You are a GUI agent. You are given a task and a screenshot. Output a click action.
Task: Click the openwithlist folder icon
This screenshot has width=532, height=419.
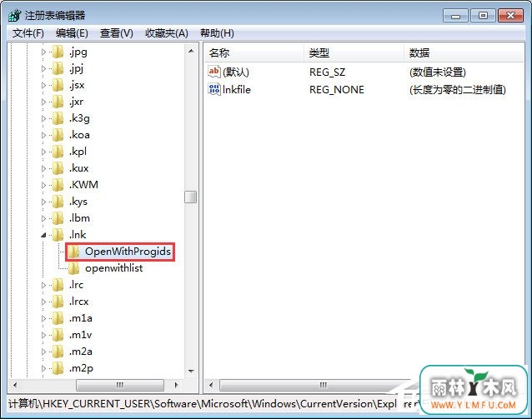[x=73, y=268]
